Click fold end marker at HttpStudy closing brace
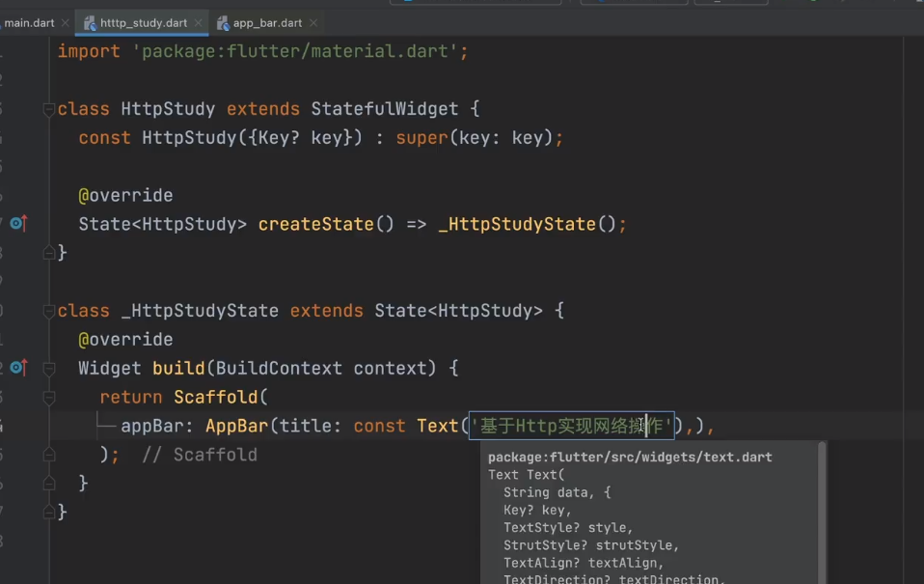 (x=49, y=253)
